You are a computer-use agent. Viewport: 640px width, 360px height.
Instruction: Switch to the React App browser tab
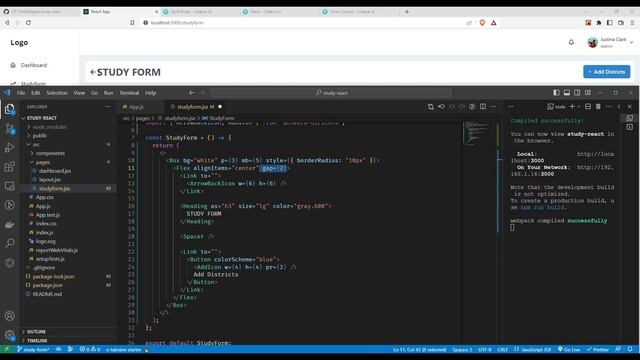(x=120, y=12)
